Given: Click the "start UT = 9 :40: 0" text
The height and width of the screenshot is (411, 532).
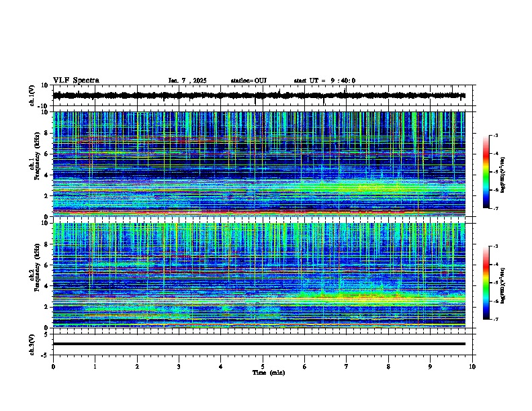Looking at the screenshot, I should click(x=324, y=81).
